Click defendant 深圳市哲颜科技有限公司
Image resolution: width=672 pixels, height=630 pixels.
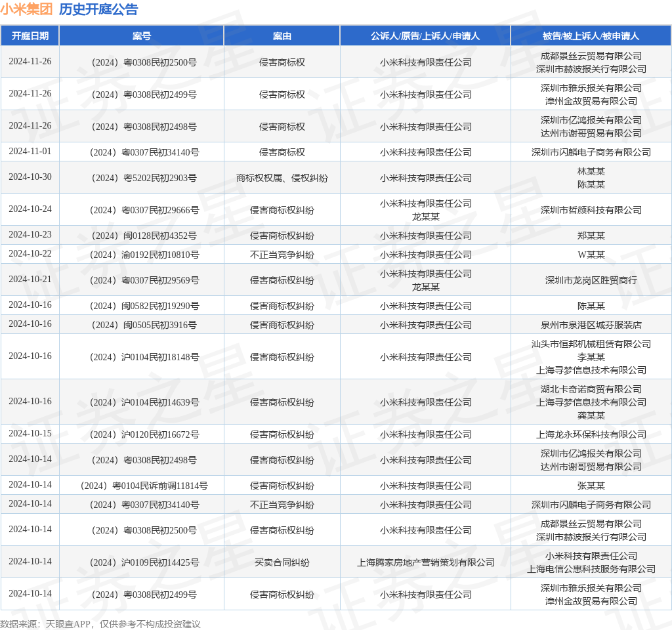[x=591, y=210]
